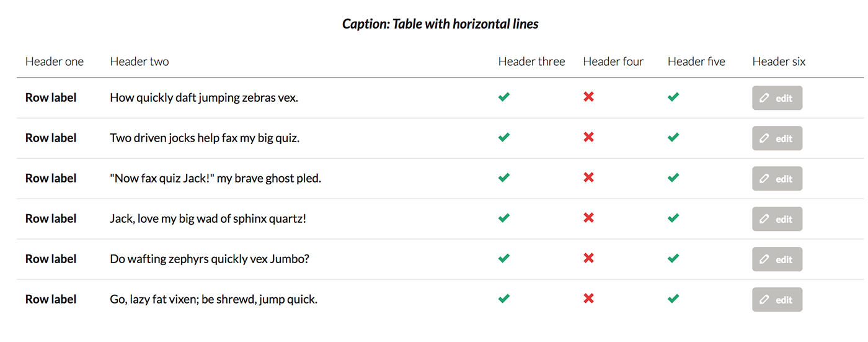Click the Row label of the first row

[x=51, y=97]
